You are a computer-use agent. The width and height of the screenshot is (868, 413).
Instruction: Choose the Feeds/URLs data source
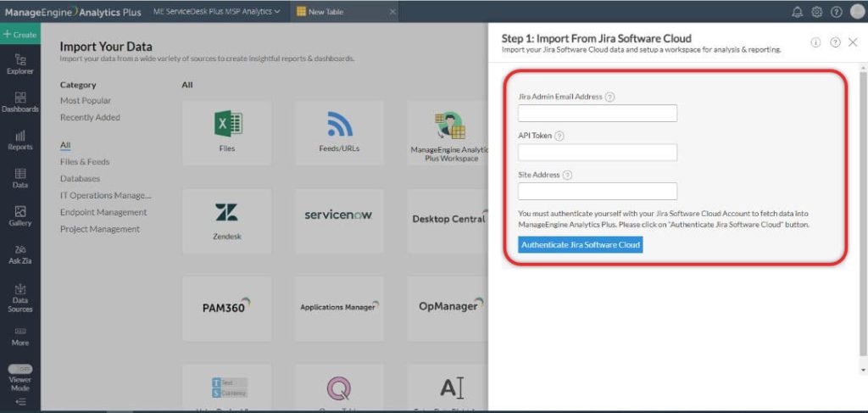coord(339,133)
